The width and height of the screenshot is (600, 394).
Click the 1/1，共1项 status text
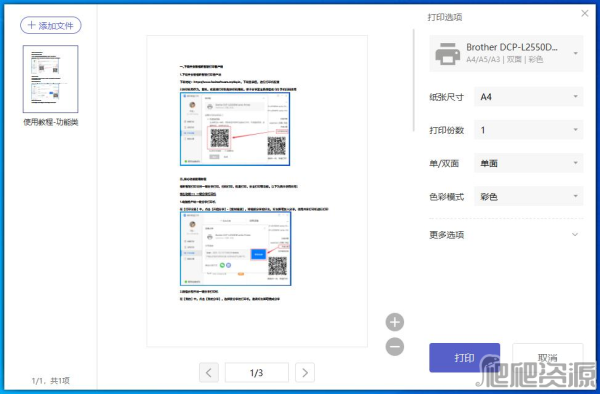[51, 380]
